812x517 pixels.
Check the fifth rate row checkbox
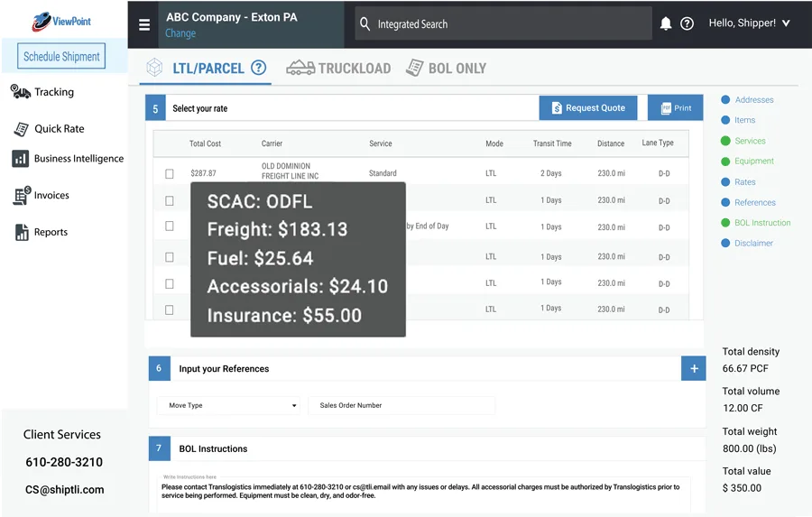170,283
